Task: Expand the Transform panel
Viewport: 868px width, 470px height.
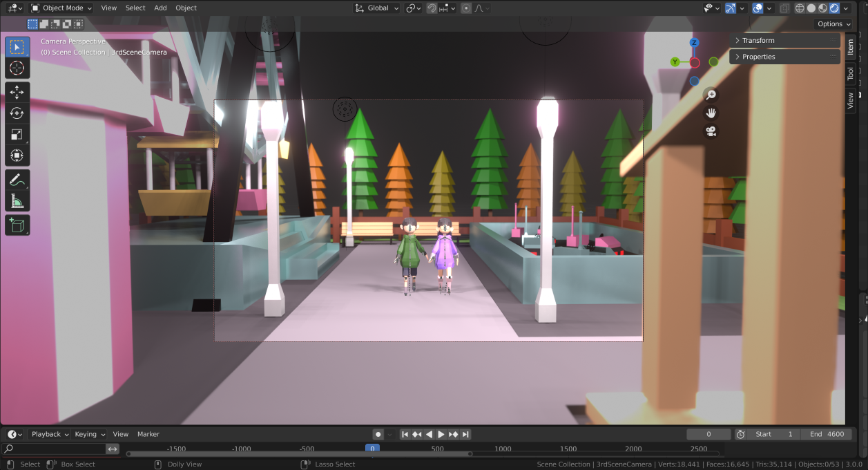Action: pos(784,41)
